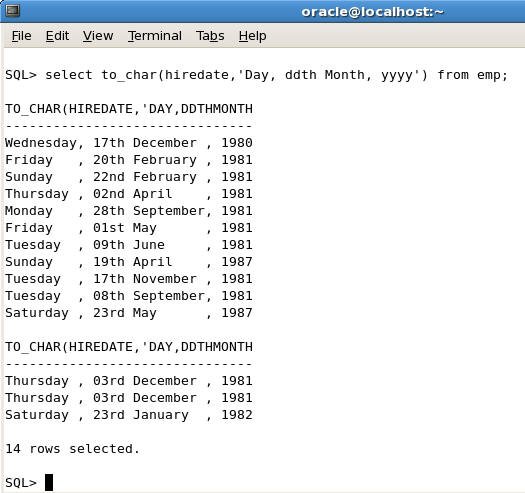This screenshot has height=493, width=525.
Task: Click the oracle@localhost:~ window title
Action: pyautogui.click(x=372, y=12)
